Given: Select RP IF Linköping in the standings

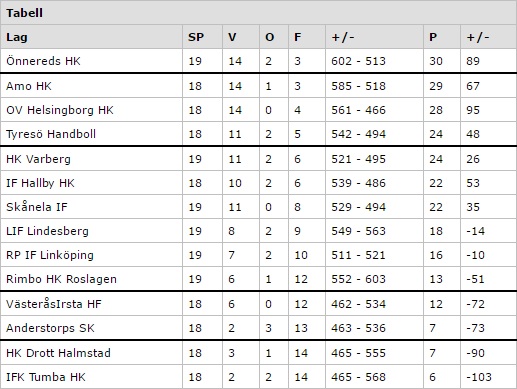Looking at the screenshot, I should click(x=50, y=255).
